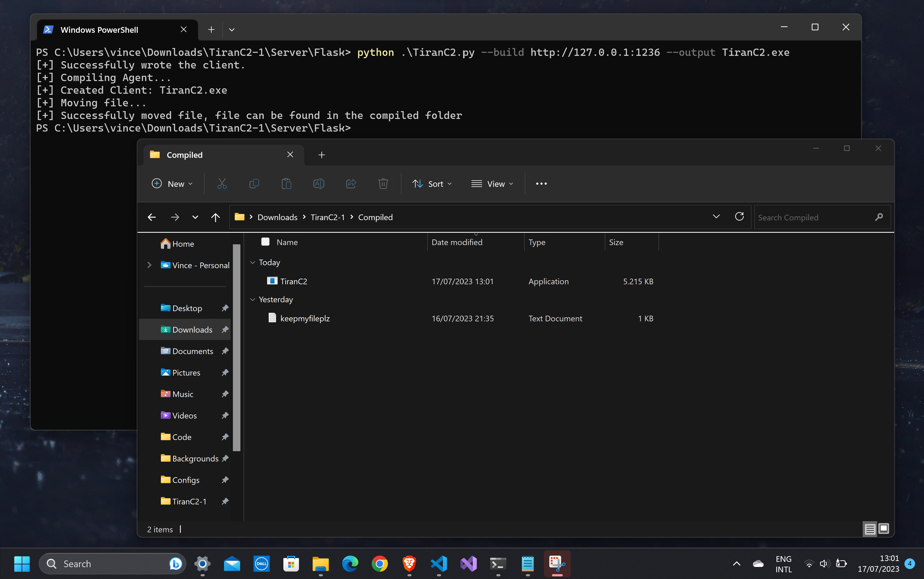Click the Share icon in toolbar
924x579 pixels.
click(x=351, y=184)
